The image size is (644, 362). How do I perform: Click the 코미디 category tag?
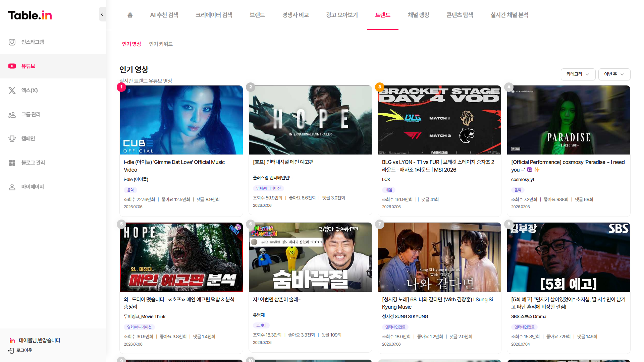(x=261, y=326)
